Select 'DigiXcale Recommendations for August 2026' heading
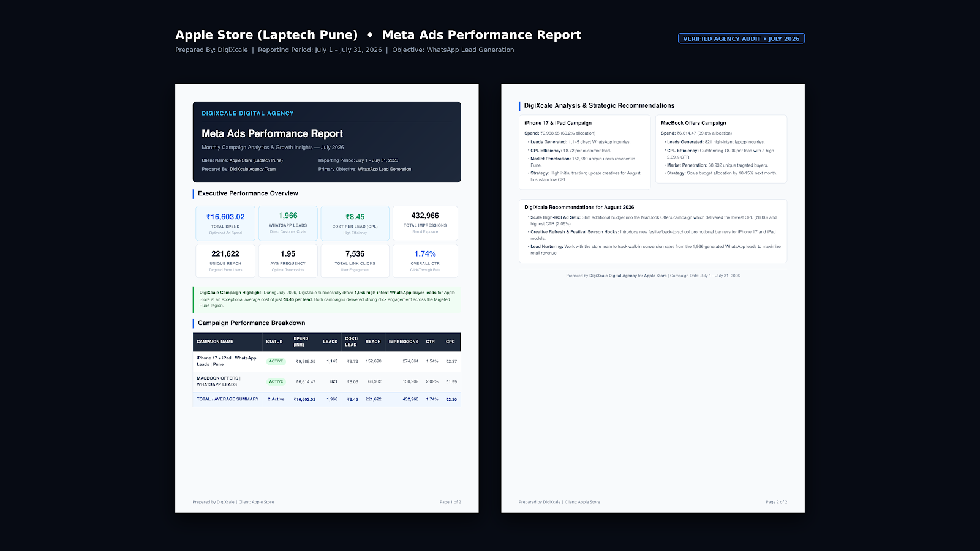Screen dimensions: 980x551 pyautogui.click(x=579, y=208)
